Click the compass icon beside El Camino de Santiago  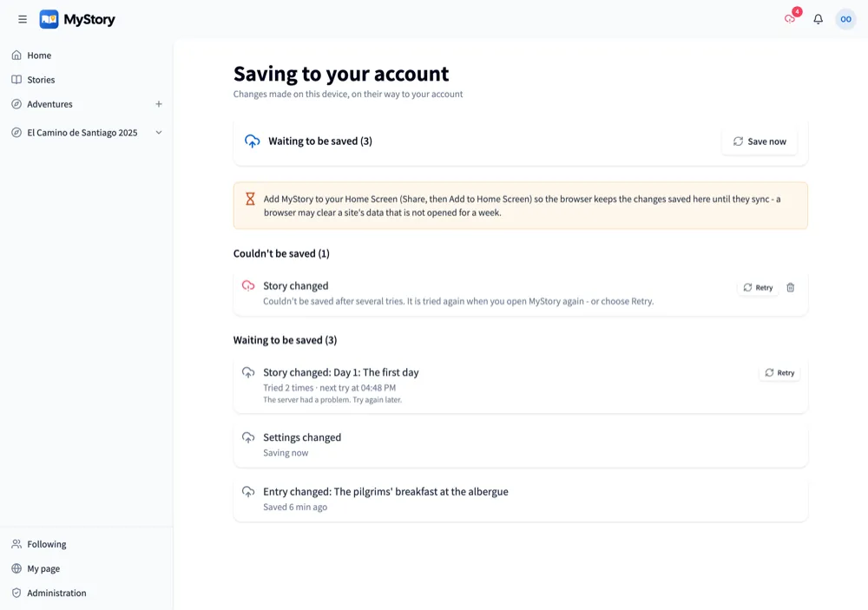pos(16,133)
